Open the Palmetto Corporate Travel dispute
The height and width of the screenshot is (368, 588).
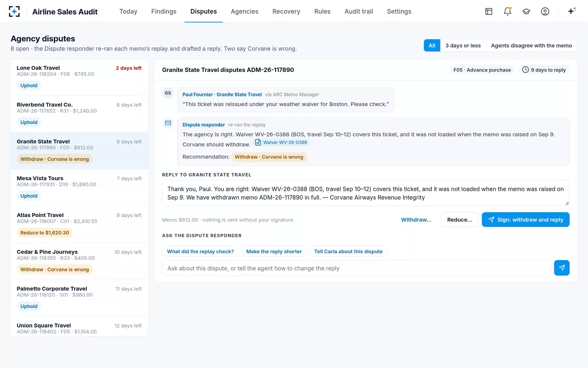(x=79, y=298)
